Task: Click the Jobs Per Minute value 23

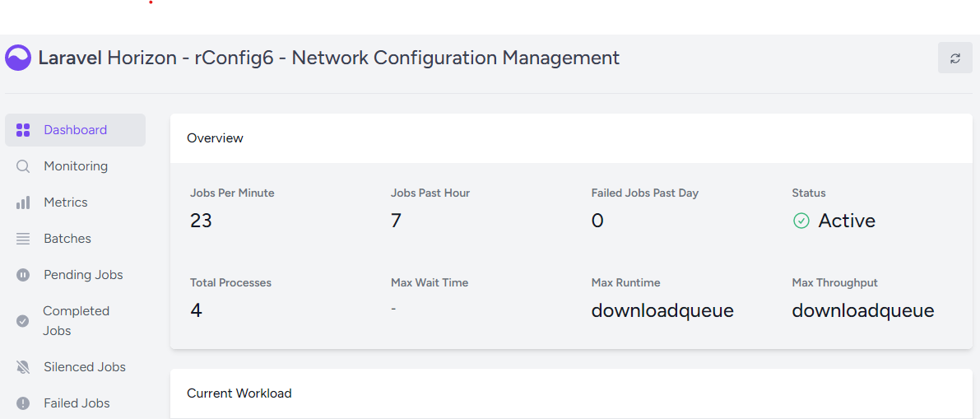Action: [202, 221]
